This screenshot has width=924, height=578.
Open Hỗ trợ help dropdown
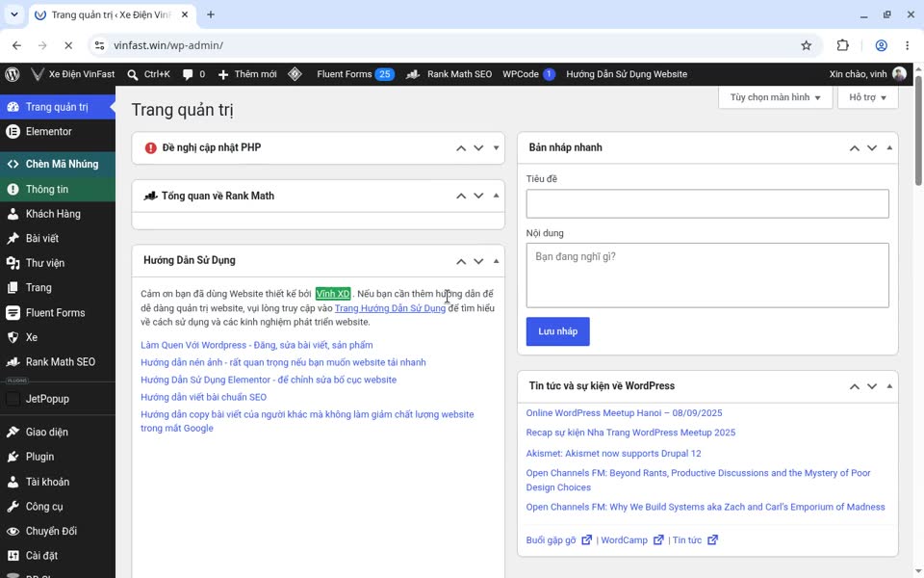pyautogui.click(x=867, y=97)
